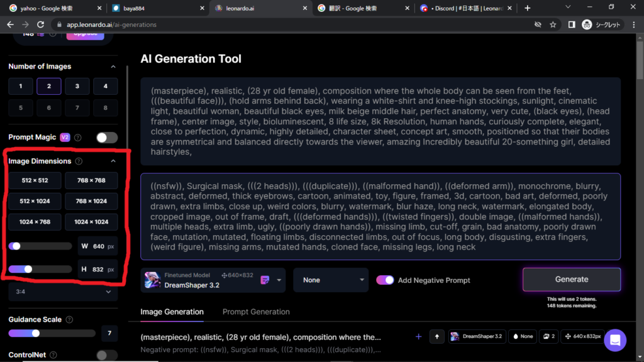Expand the 3:4 aspect ratio dropdown
The width and height of the screenshot is (644, 362).
63,292
